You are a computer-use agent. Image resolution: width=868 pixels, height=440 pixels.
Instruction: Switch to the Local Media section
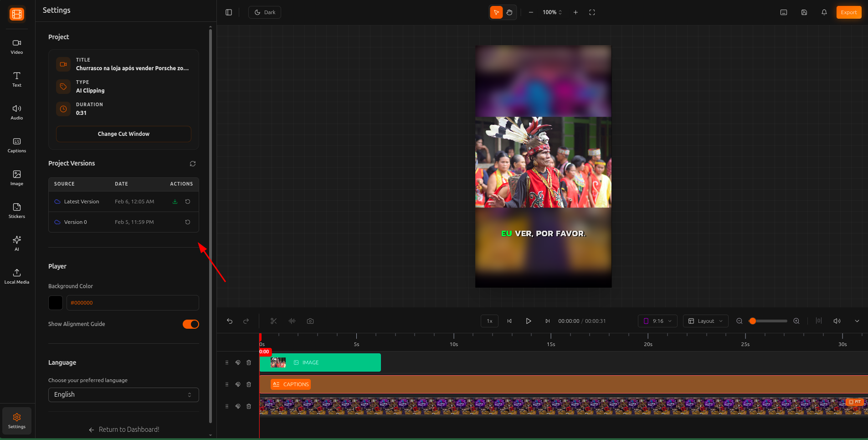pos(16,275)
